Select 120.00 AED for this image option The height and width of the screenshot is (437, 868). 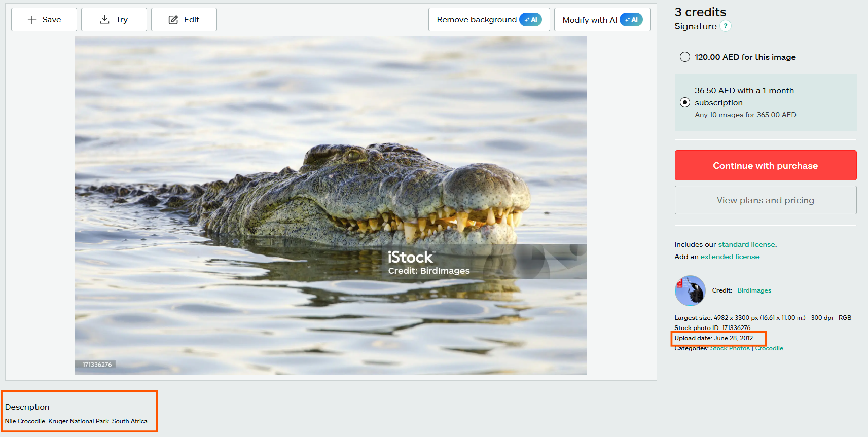pos(685,57)
